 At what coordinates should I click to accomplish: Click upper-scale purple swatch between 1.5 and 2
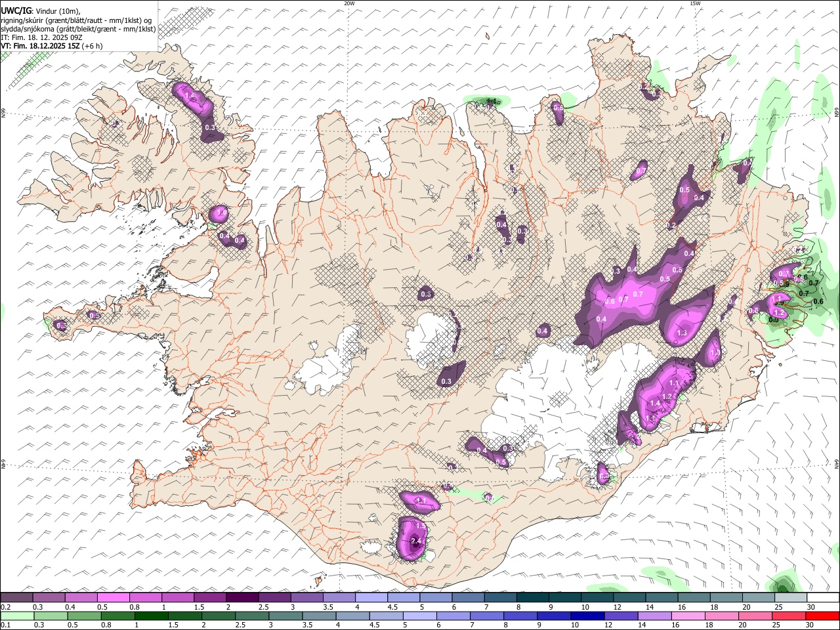211,597
